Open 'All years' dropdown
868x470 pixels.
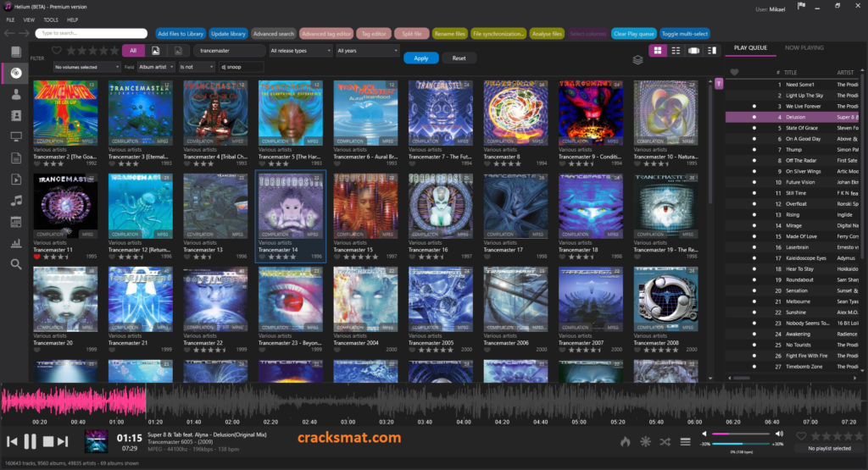(368, 50)
